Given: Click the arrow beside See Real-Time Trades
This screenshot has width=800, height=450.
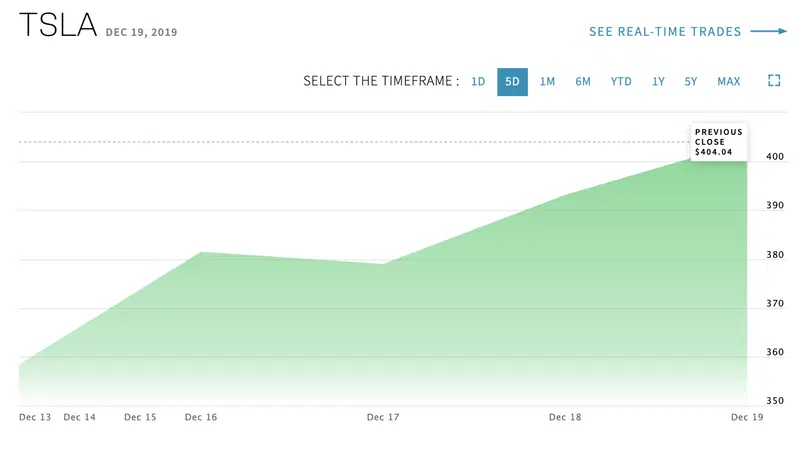Looking at the screenshot, I should point(768,31).
